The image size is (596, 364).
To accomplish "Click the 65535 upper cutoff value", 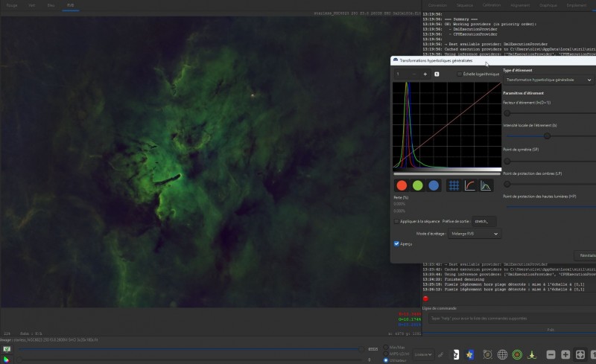I will coord(373,349).
